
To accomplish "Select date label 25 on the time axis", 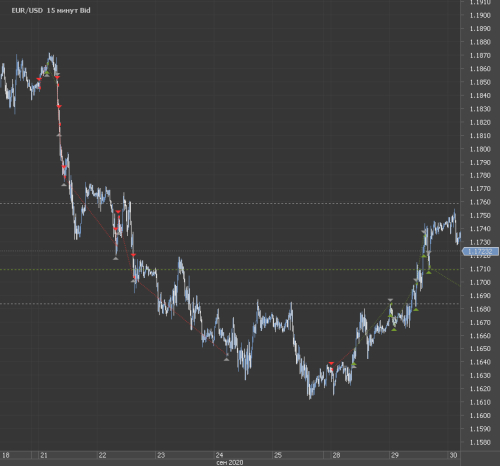I will pyautogui.click(x=278, y=455).
